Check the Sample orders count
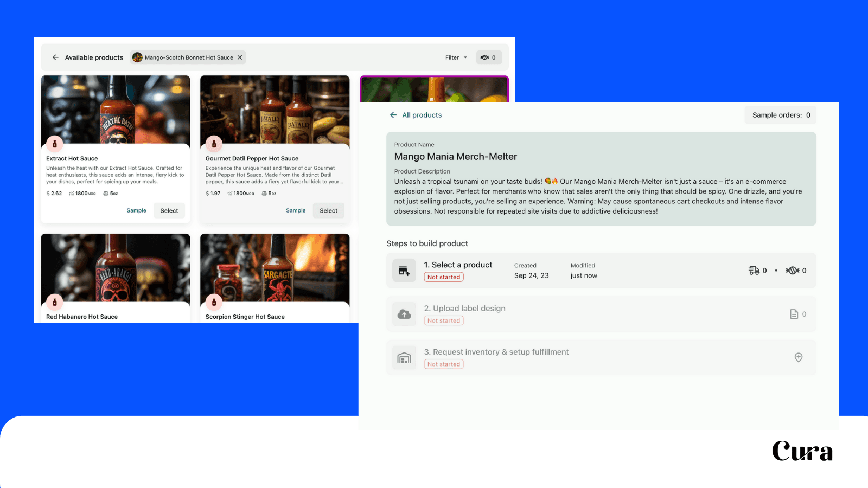Screen dimensions: 868x488 click(780, 115)
